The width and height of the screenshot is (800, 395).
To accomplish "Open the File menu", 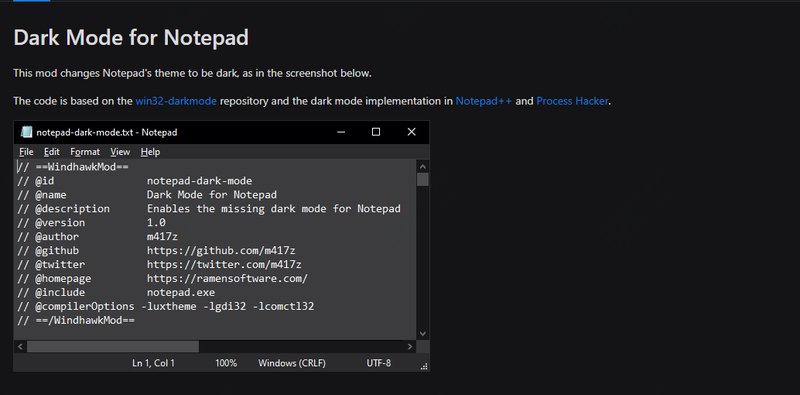I will pos(27,152).
